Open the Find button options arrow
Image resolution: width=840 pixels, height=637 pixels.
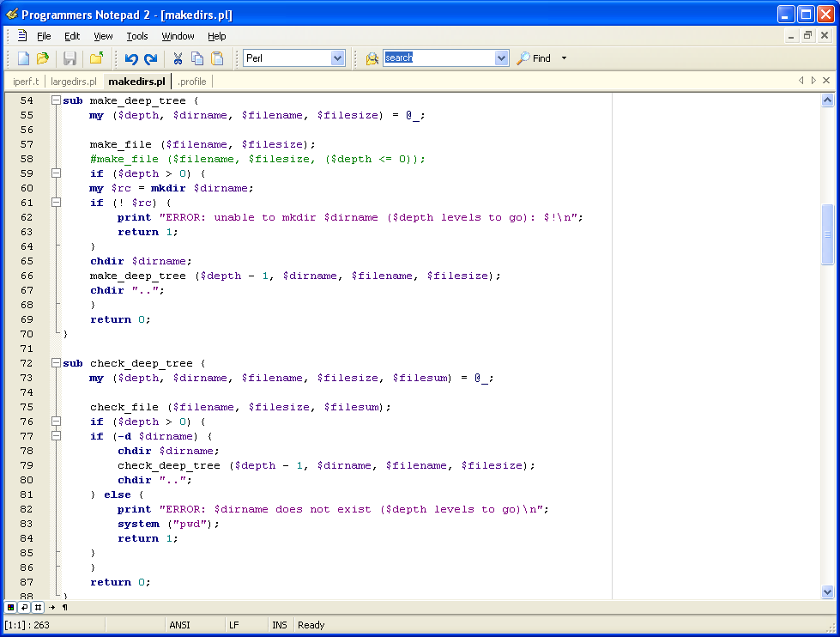[564, 58]
